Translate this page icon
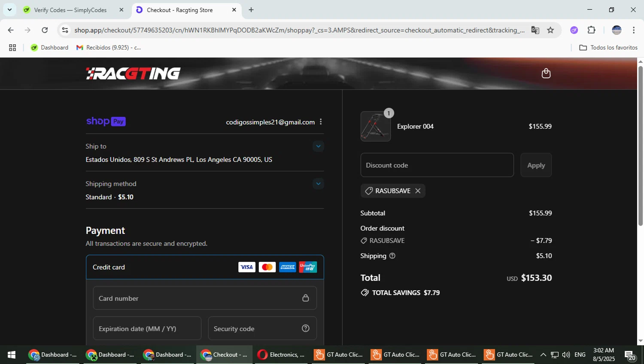 click(x=535, y=30)
